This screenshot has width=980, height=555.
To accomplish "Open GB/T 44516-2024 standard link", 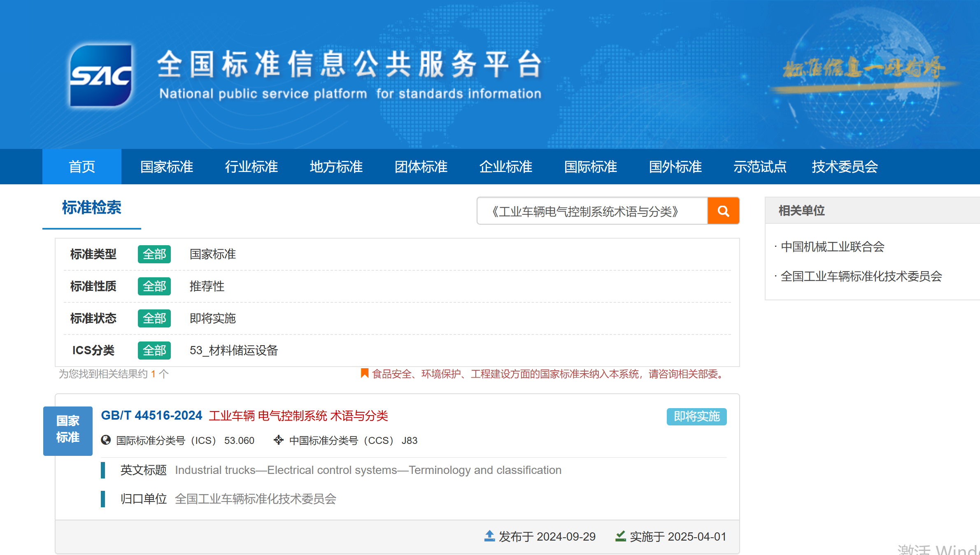I will 151,416.
